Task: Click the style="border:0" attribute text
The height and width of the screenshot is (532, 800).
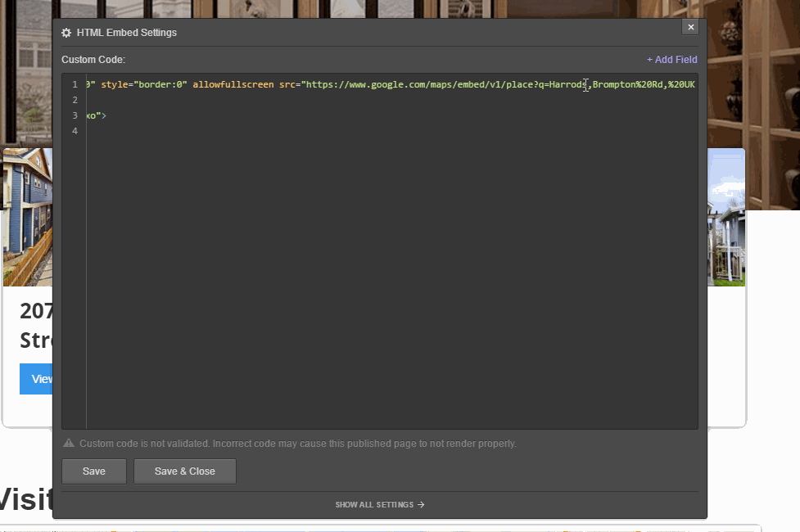Action: 144,84
